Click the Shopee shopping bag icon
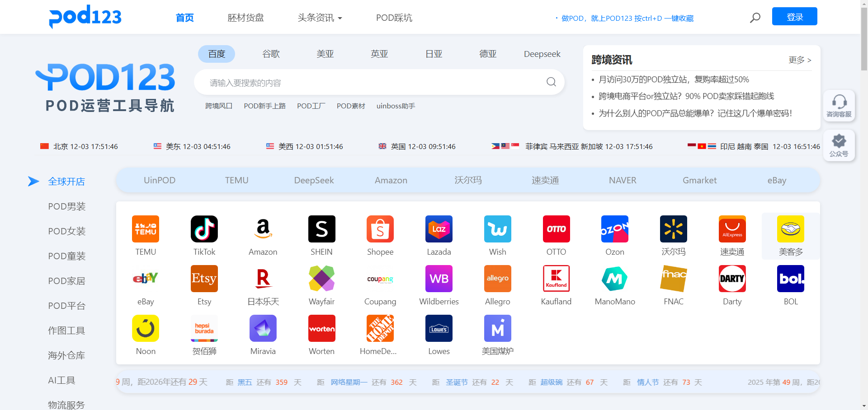This screenshot has width=868, height=410. pyautogui.click(x=380, y=229)
